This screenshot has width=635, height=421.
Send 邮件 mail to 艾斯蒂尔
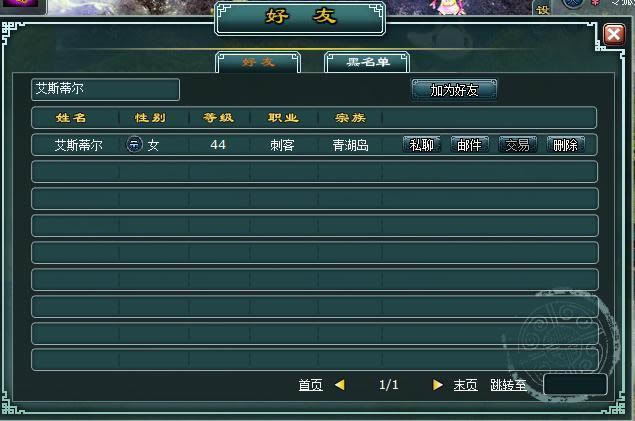(469, 145)
